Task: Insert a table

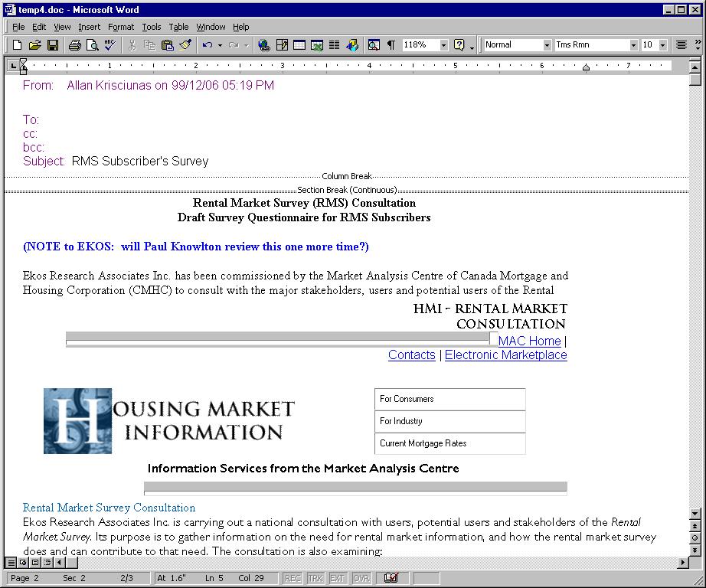Action: 299,45
